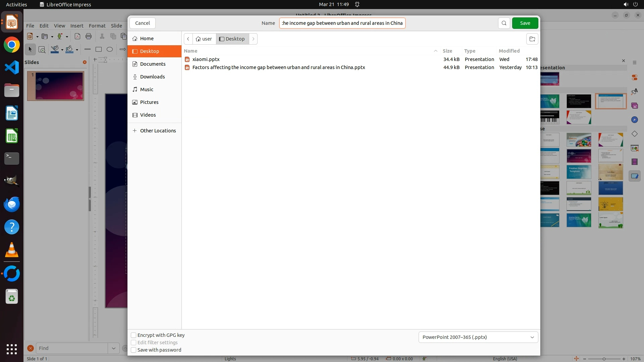Click the search icon in save dialog
The height and width of the screenshot is (362, 644).
coord(504,23)
